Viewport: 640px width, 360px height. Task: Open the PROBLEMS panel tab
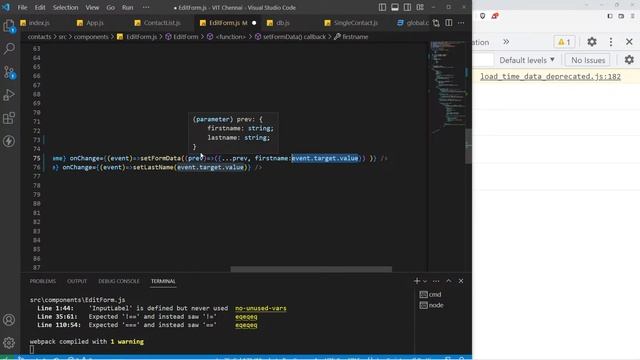click(x=43, y=281)
